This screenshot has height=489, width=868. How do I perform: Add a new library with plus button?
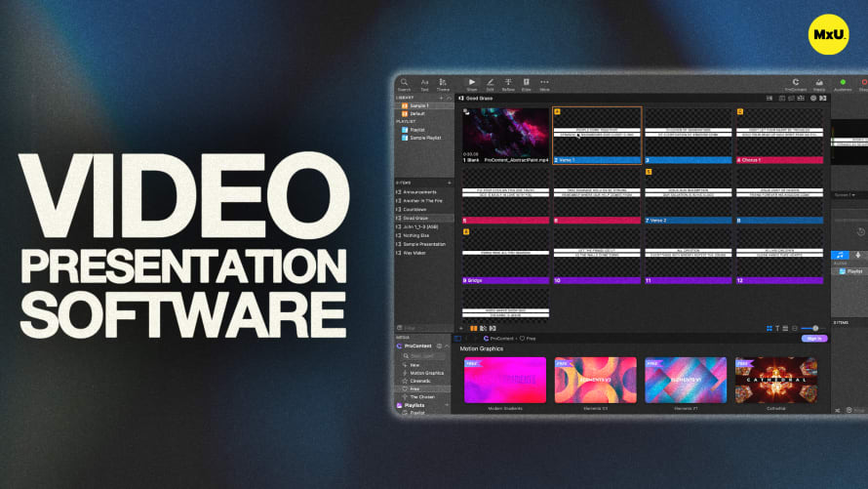click(441, 98)
